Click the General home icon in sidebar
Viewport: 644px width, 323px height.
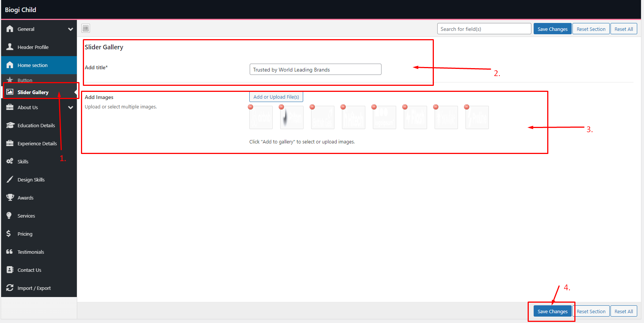10,29
